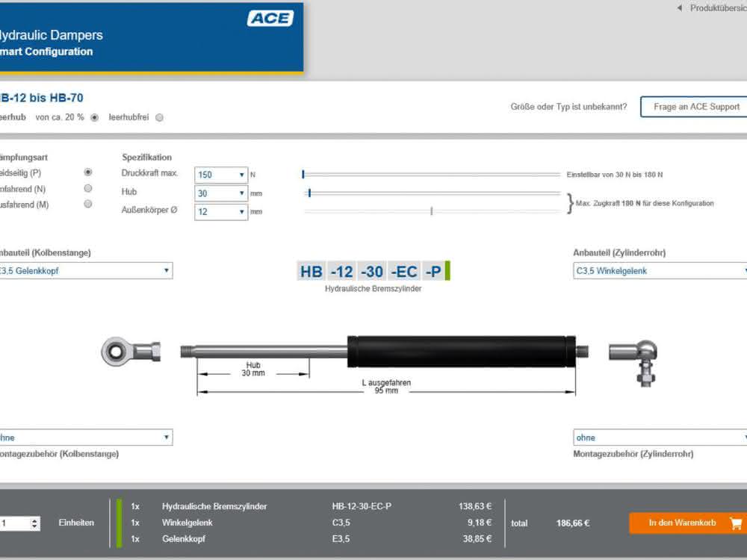Click the Hub slider handle

[x=309, y=193]
